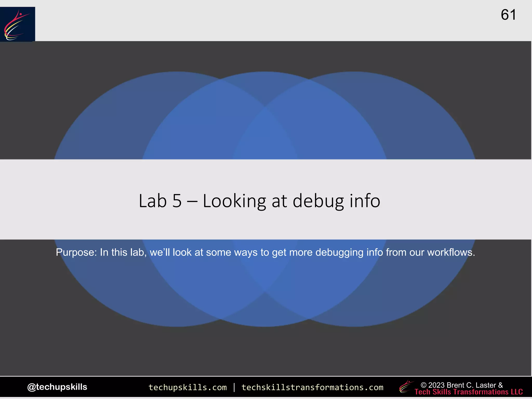Click the word 'more' in purpose sentence
Image resolution: width=532 pixels, height=399 pixels.
[301, 252]
